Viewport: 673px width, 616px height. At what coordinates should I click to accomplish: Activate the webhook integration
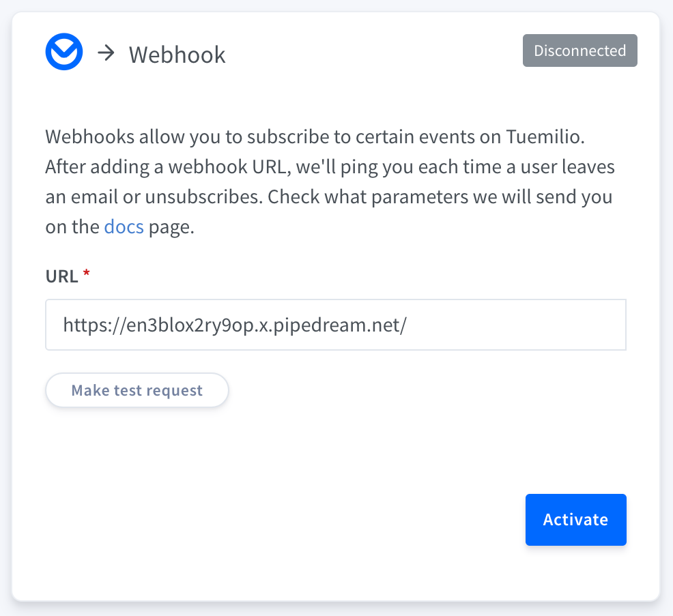pos(575,520)
